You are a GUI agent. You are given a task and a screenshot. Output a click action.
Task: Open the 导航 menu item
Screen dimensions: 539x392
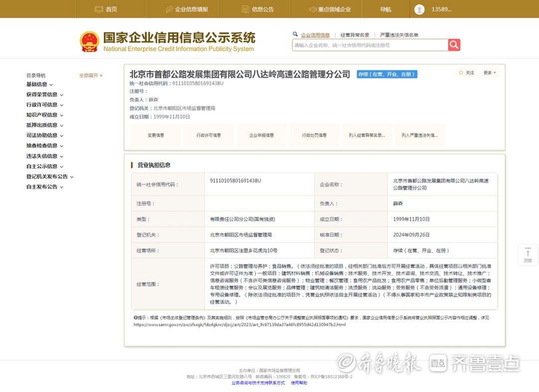click(385, 9)
